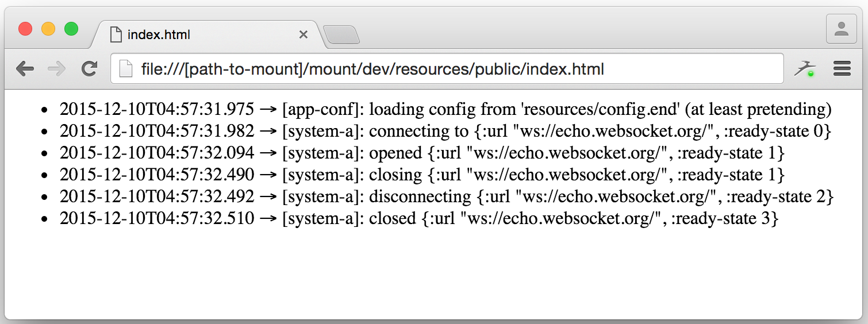Open a new browser tab
The image size is (868, 324).
click(341, 35)
